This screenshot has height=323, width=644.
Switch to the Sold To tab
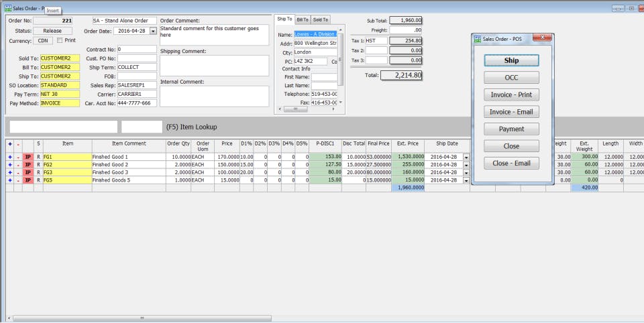(321, 19)
